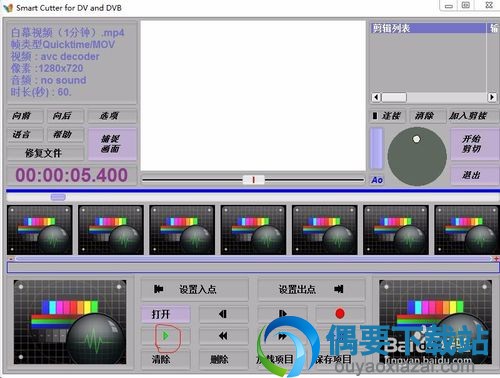Capture frame with 捕捉画面 button

pos(112,144)
